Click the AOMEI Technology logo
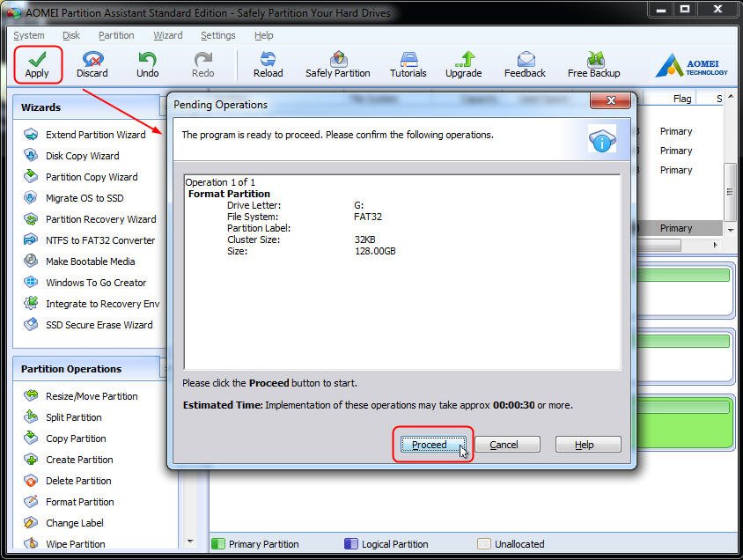743x560 pixels. pyautogui.click(x=692, y=65)
